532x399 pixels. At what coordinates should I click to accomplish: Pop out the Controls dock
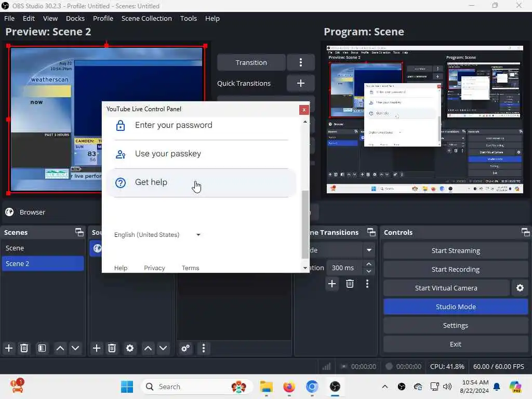click(x=526, y=232)
